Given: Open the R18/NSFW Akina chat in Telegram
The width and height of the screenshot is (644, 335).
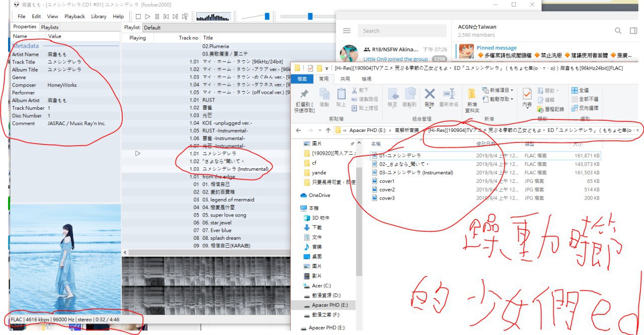Looking at the screenshot, I should tap(394, 53).
